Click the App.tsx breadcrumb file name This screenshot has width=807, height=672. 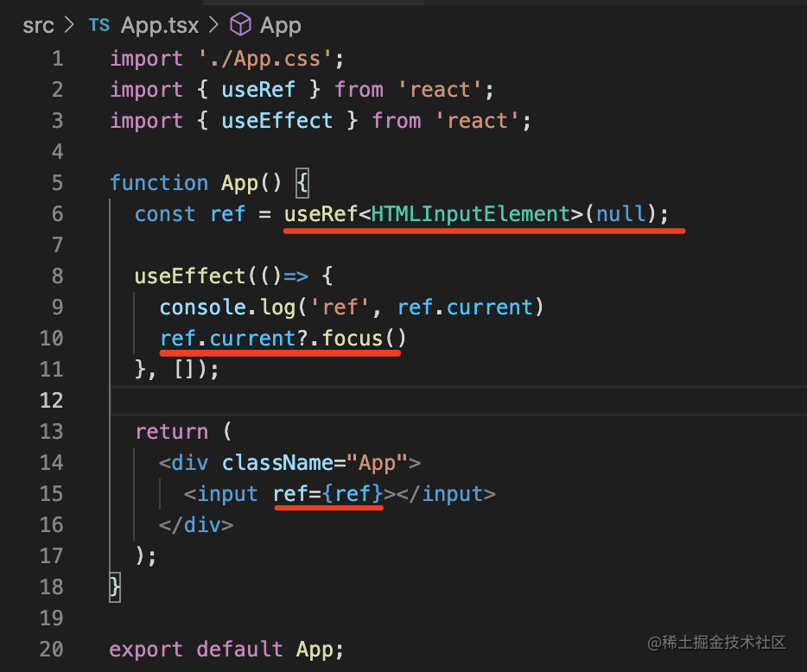click(160, 25)
